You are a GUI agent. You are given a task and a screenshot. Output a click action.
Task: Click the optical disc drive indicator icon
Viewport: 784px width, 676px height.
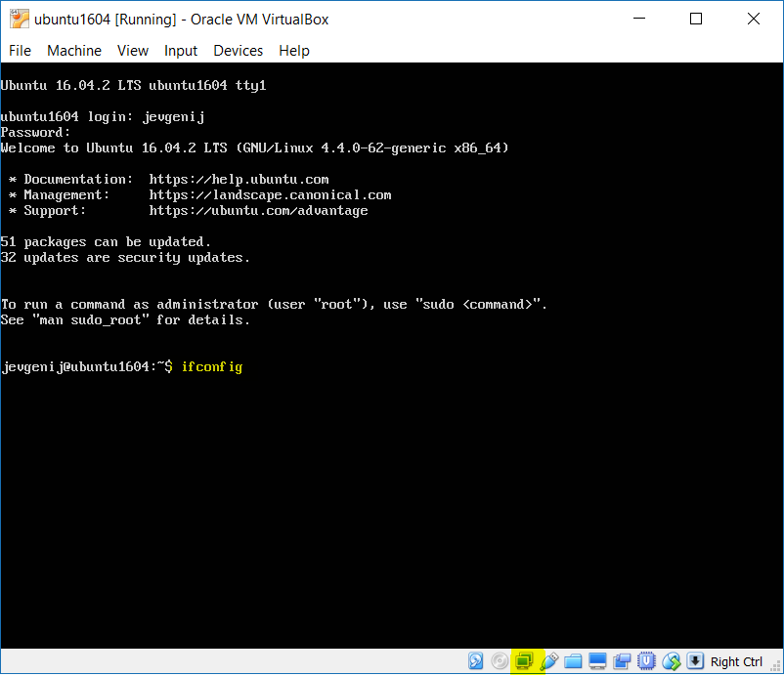click(x=500, y=661)
